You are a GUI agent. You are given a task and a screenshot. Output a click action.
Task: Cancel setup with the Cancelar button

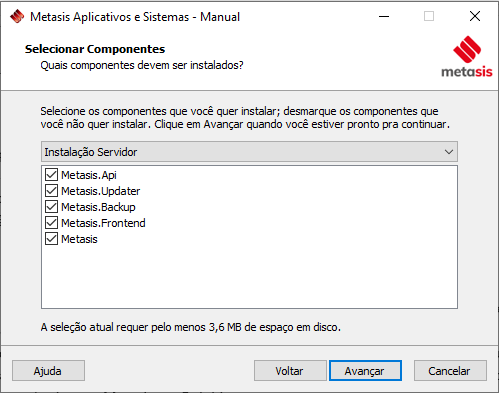point(450,371)
